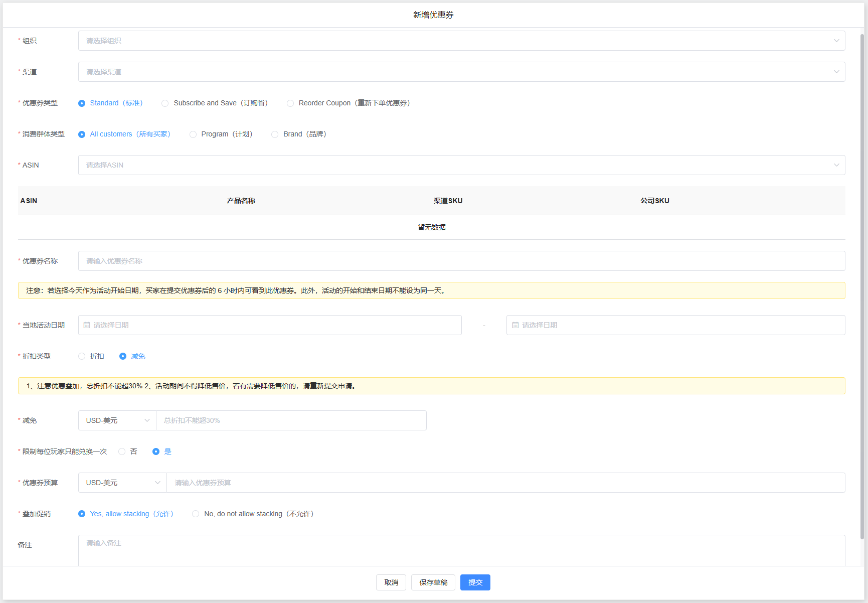Choose Reorder Coupon radio option
This screenshot has height=603, width=868.
click(290, 103)
